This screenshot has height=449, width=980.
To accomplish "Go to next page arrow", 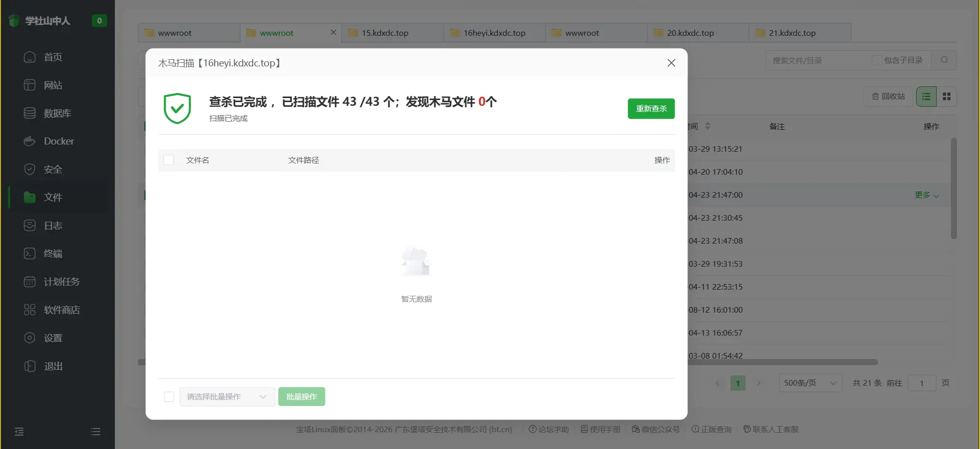I will pyautogui.click(x=759, y=383).
